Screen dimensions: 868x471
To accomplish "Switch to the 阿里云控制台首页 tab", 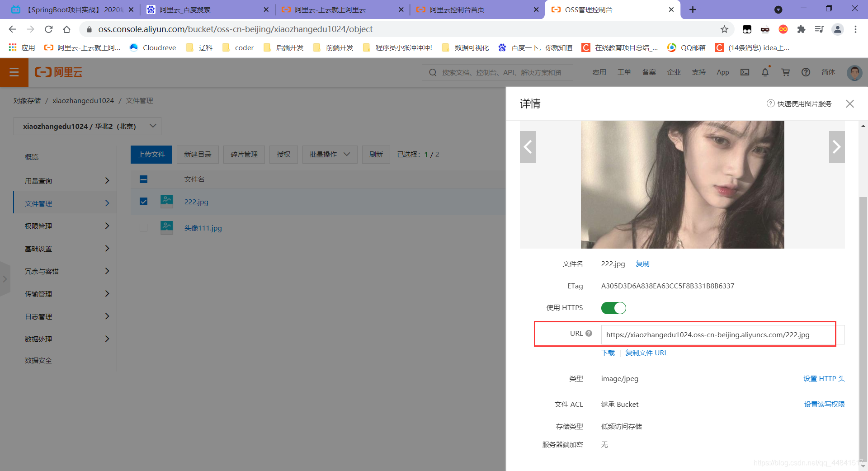I will [477, 9].
